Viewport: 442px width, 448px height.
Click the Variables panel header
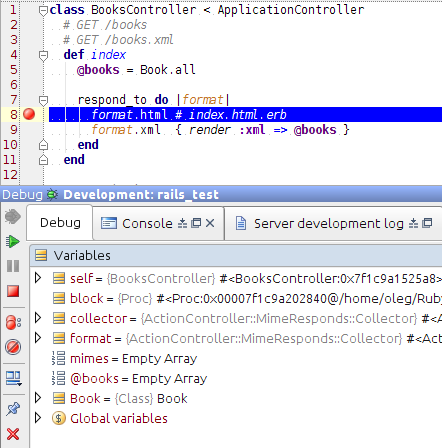pos(237,255)
